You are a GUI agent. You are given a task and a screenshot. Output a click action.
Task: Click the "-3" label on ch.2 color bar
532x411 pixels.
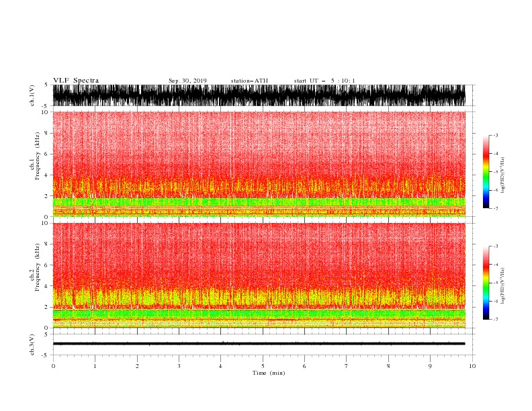pyautogui.click(x=495, y=246)
